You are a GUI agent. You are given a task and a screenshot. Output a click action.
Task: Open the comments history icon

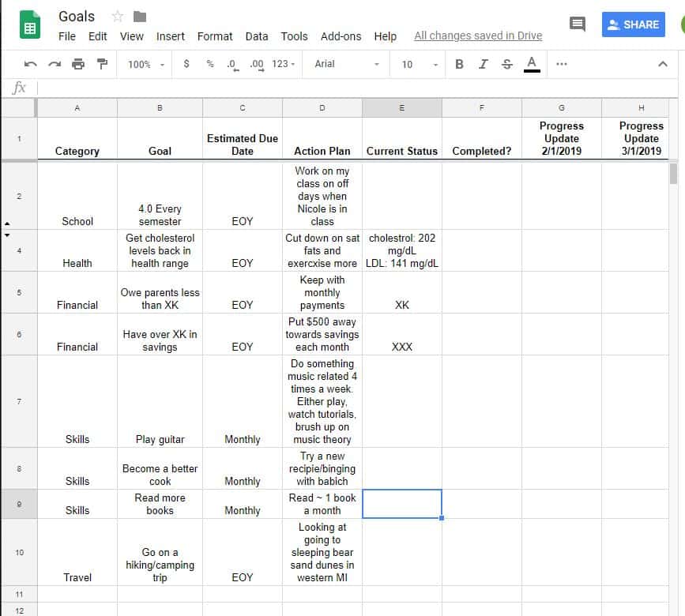577,24
